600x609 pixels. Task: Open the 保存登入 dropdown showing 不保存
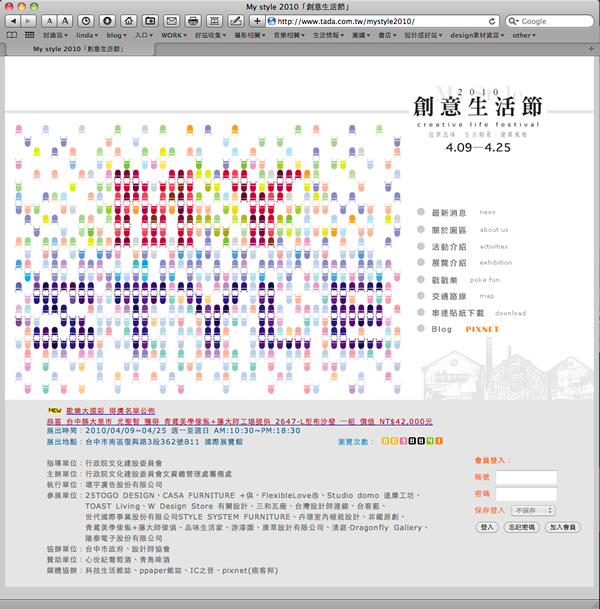point(533,510)
